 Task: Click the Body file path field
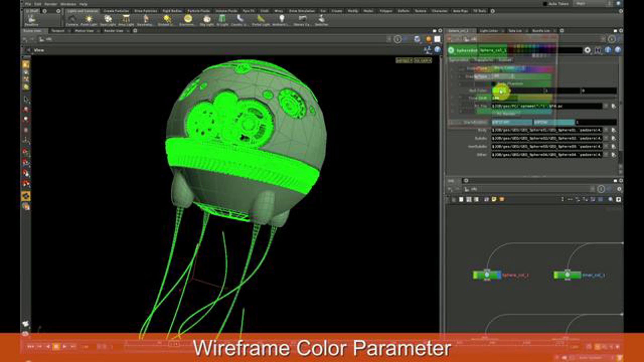coord(546,130)
